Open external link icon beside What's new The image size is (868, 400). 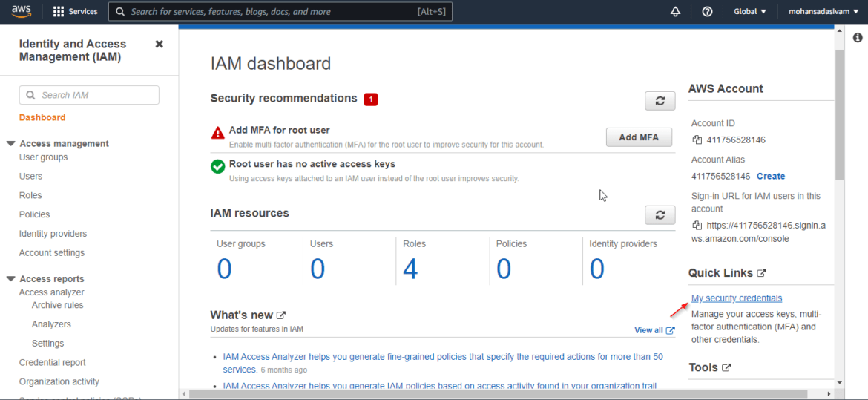click(x=280, y=315)
